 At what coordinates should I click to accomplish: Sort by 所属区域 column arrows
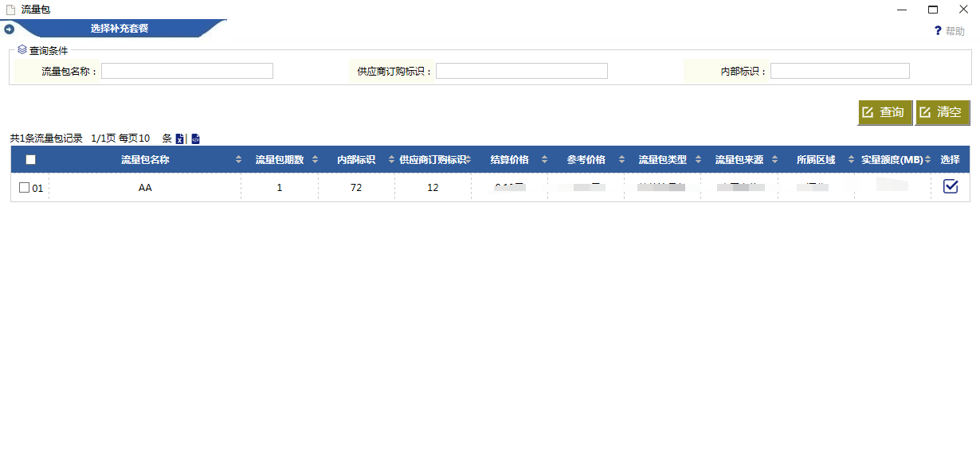point(851,160)
